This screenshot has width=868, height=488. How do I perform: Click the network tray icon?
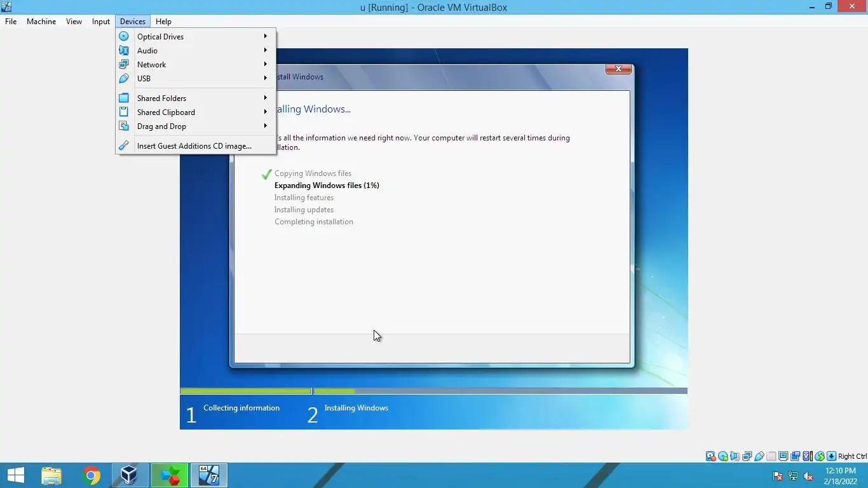[x=793, y=476]
